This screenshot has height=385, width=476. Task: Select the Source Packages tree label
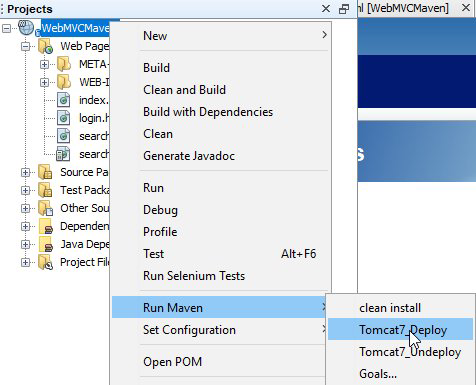[x=85, y=172]
